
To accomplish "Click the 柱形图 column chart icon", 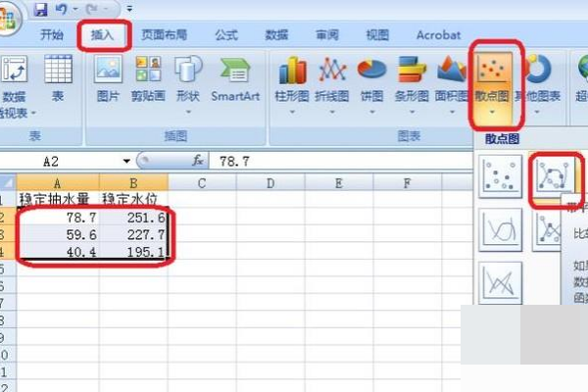I will [x=292, y=70].
